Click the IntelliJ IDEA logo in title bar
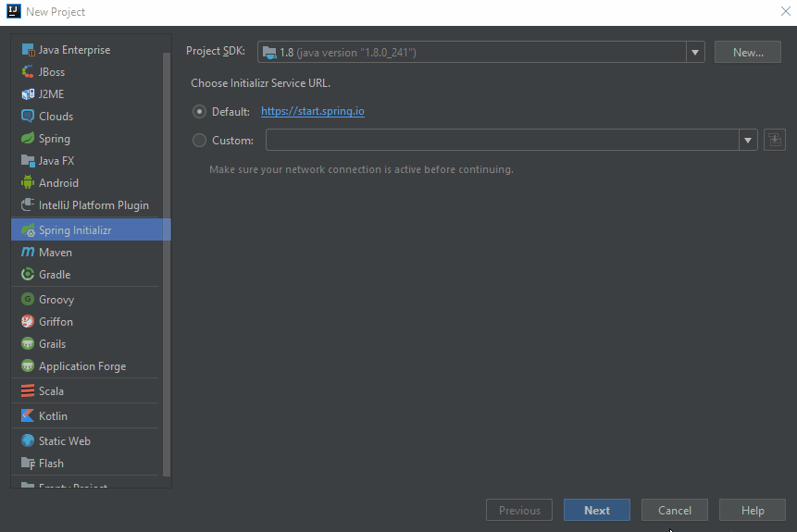The image size is (797, 532). pyautogui.click(x=14, y=11)
